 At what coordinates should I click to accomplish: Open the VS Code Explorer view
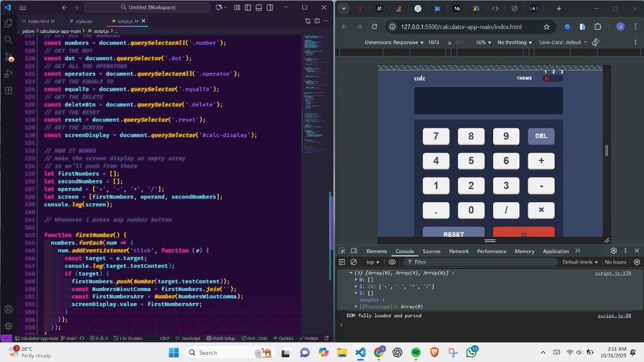pyautogui.click(x=8, y=23)
